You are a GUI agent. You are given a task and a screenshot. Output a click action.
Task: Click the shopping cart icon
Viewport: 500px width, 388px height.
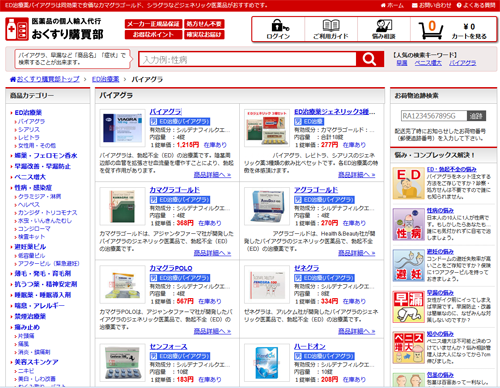(x=431, y=29)
